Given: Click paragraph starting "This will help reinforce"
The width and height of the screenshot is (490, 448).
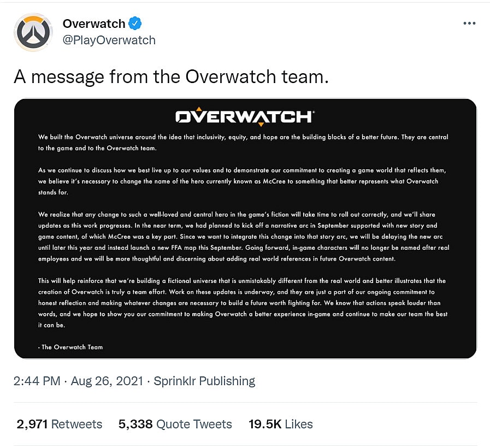Looking at the screenshot, I should (x=243, y=303).
